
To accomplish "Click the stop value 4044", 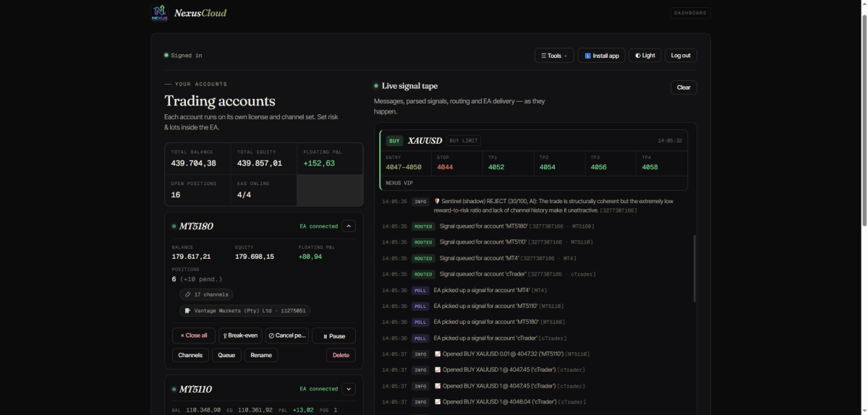I will click(x=445, y=167).
